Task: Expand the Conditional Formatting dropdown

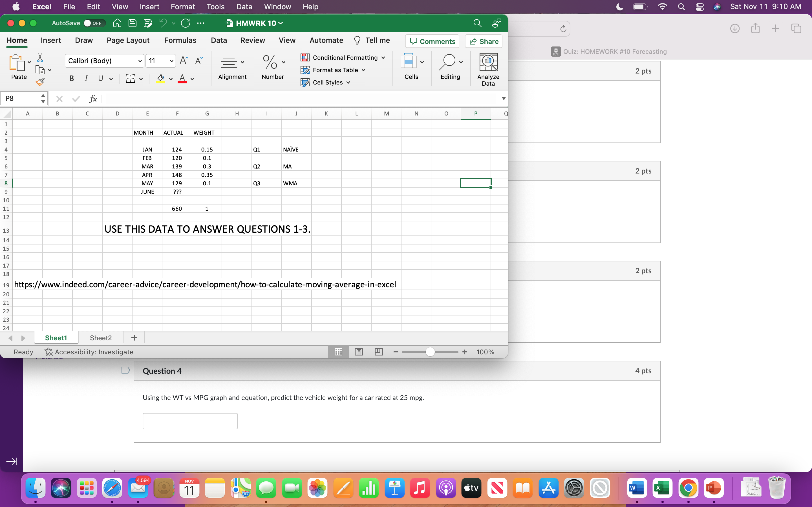Action: [x=383, y=58]
